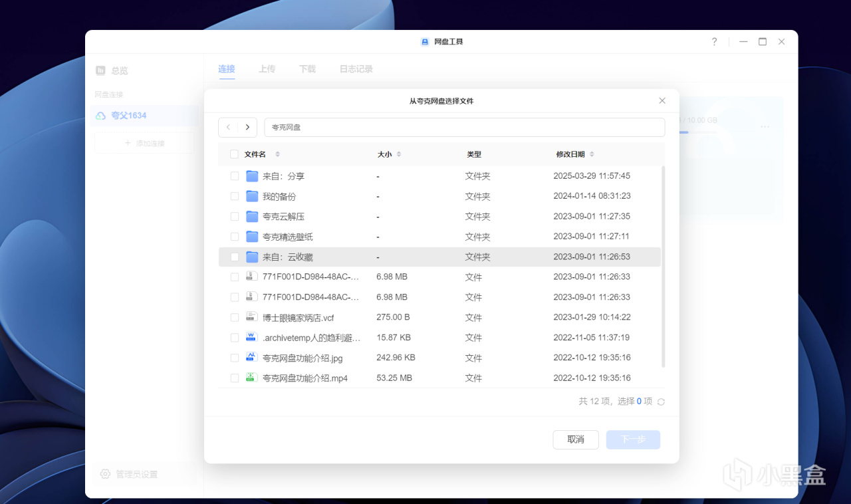The height and width of the screenshot is (504, 851).
Task: Click the folder name 来自：分享
Action: [x=284, y=176]
